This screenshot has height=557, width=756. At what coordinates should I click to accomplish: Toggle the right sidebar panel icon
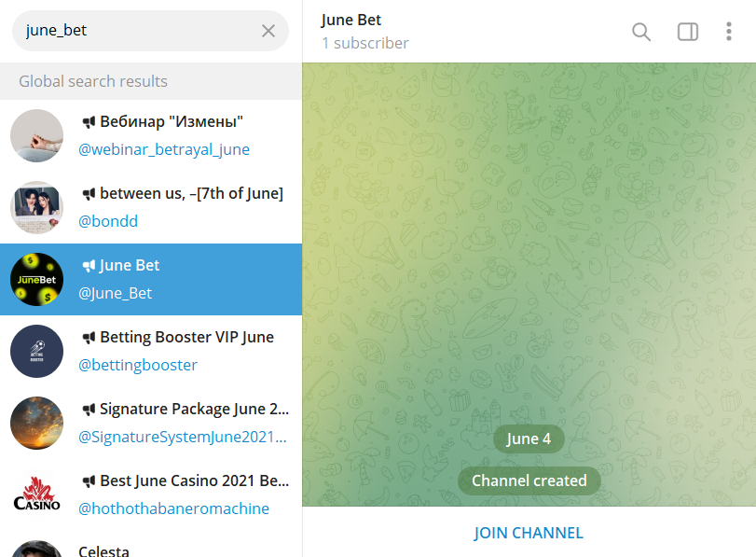[688, 32]
